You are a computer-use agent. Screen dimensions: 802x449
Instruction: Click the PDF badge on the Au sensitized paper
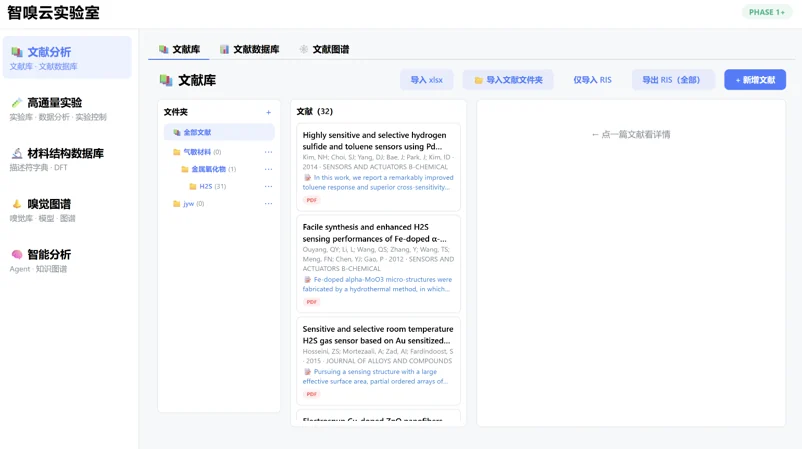tap(311, 394)
